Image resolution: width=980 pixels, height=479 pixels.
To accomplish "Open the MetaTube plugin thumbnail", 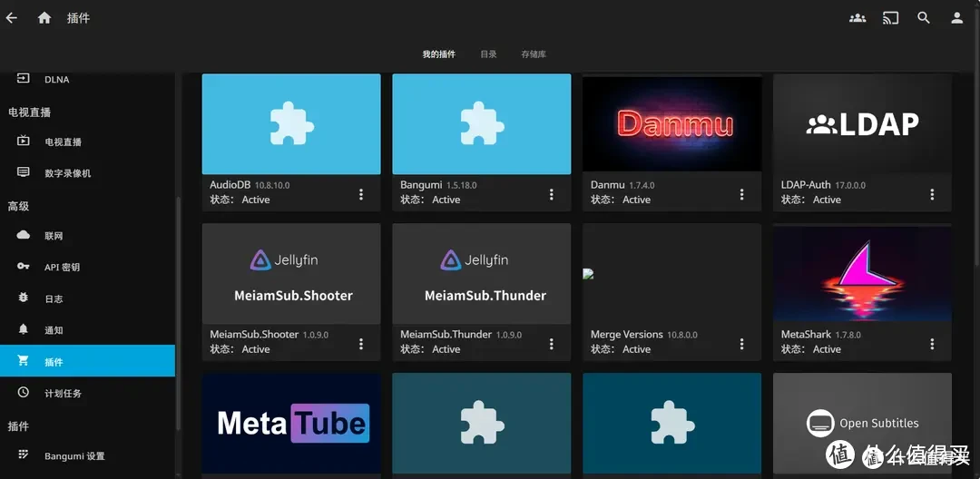I will tap(291, 424).
